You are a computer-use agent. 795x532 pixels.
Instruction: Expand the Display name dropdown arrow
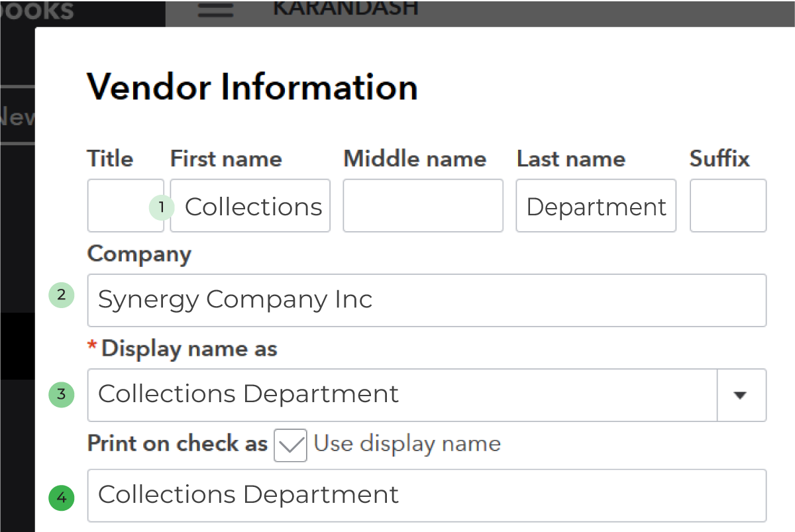tap(741, 396)
